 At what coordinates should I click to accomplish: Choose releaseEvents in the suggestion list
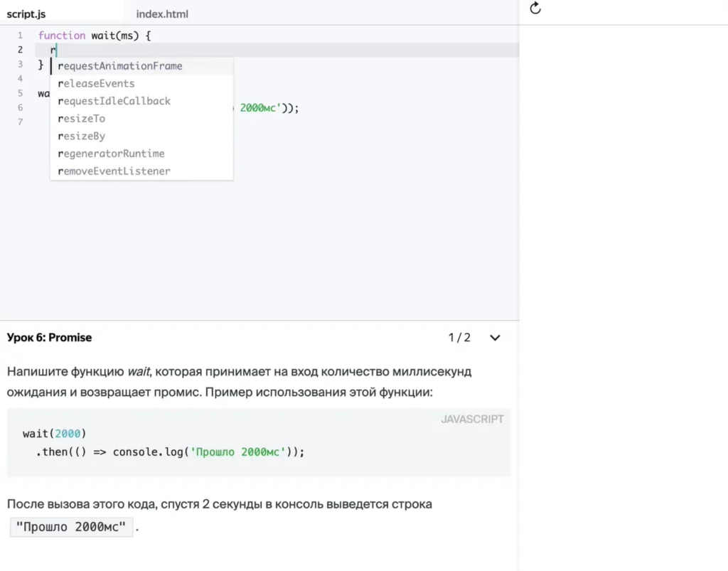point(96,84)
